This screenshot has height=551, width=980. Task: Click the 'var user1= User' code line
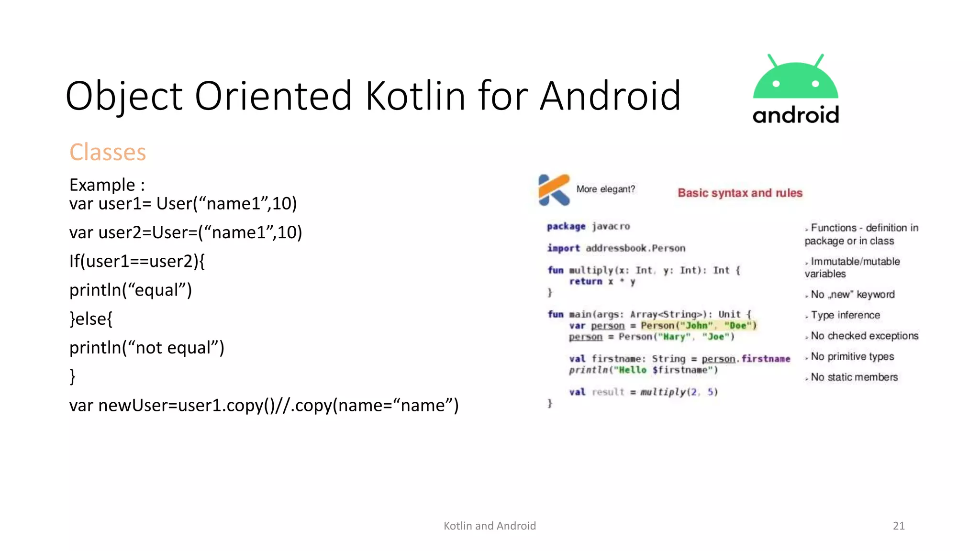[x=183, y=204]
